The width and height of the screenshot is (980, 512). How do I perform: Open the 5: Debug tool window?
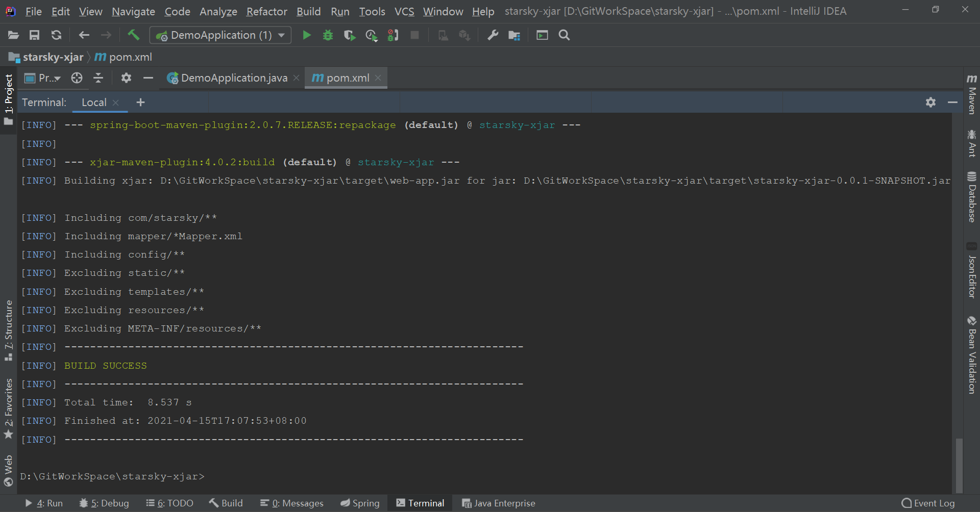(104, 503)
